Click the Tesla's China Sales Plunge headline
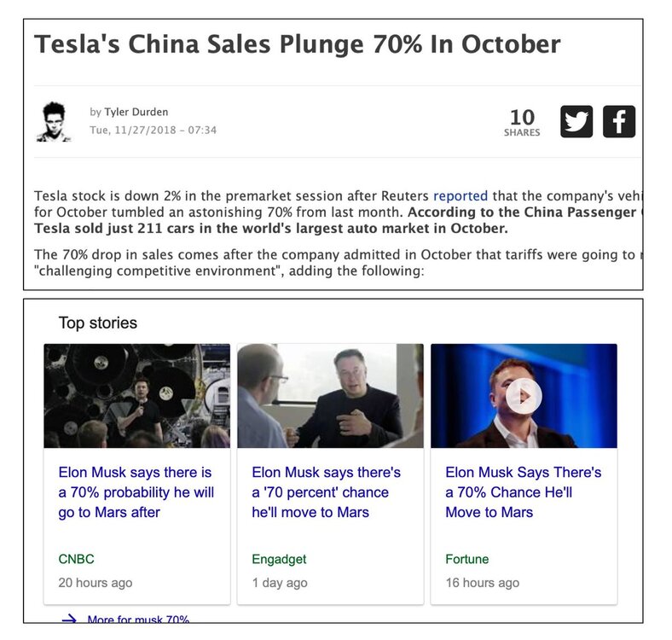672x640 pixels. 297,44
